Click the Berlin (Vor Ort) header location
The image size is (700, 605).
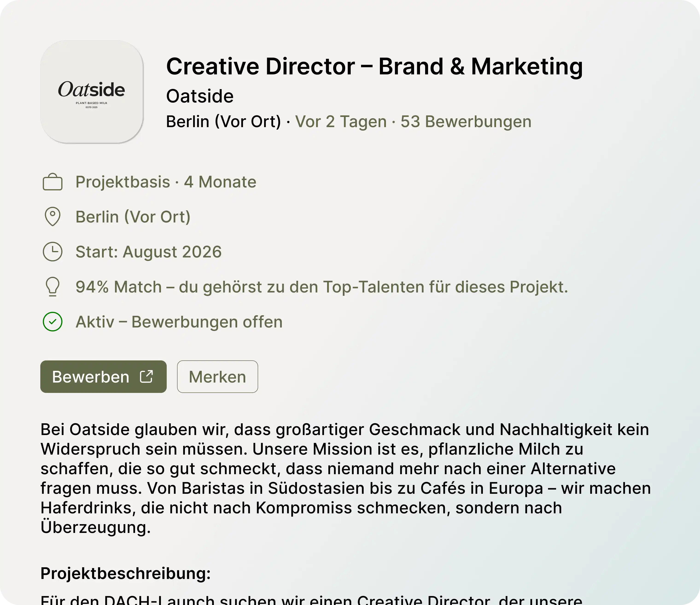pyautogui.click(x=223, y=122)
